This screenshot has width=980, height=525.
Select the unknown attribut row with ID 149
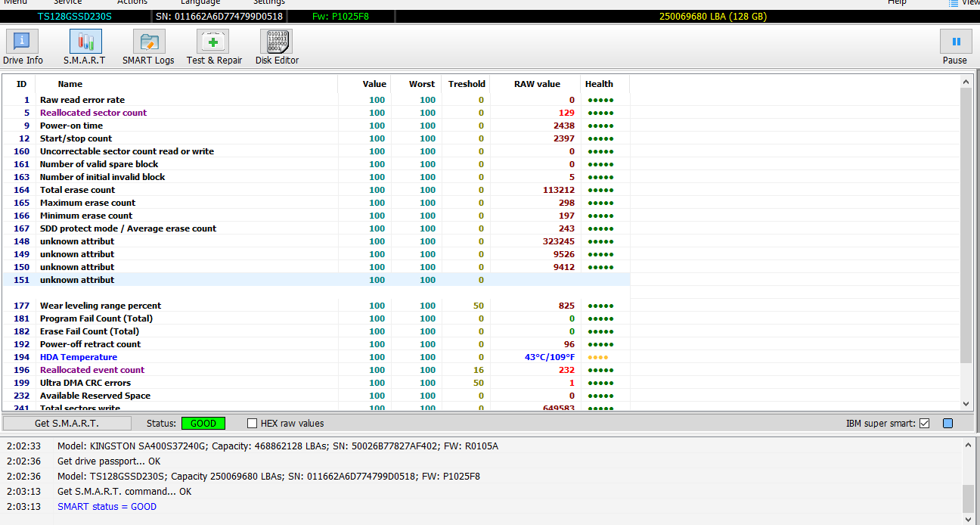[316, 254]
